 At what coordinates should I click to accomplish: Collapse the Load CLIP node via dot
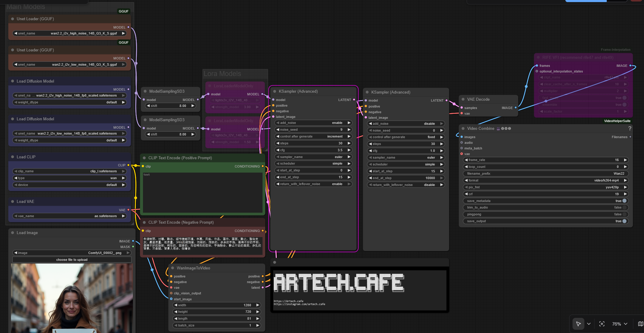click(x=12, y=157)
